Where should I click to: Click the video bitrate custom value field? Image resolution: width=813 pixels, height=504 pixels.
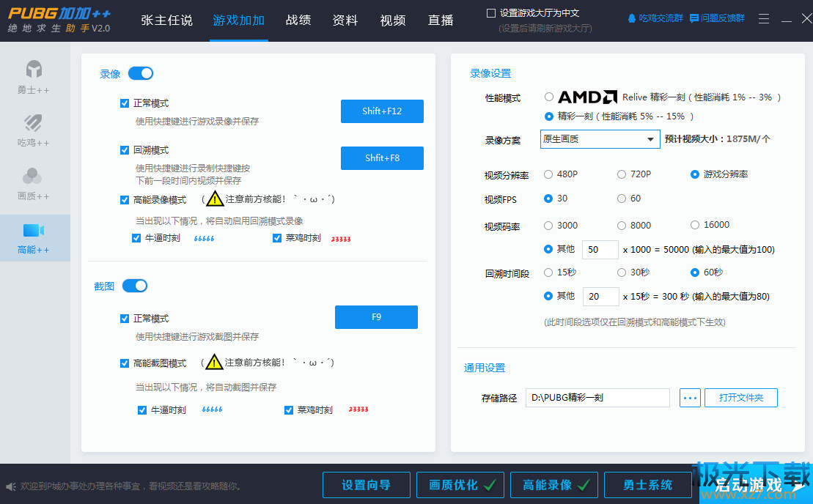click(600, 249)
